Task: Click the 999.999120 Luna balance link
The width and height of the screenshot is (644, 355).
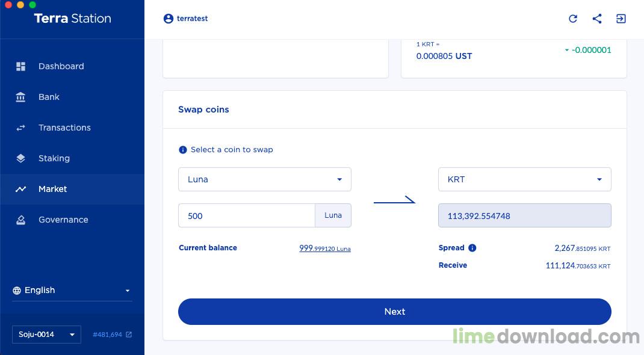Action: click(x=325, y=248)
